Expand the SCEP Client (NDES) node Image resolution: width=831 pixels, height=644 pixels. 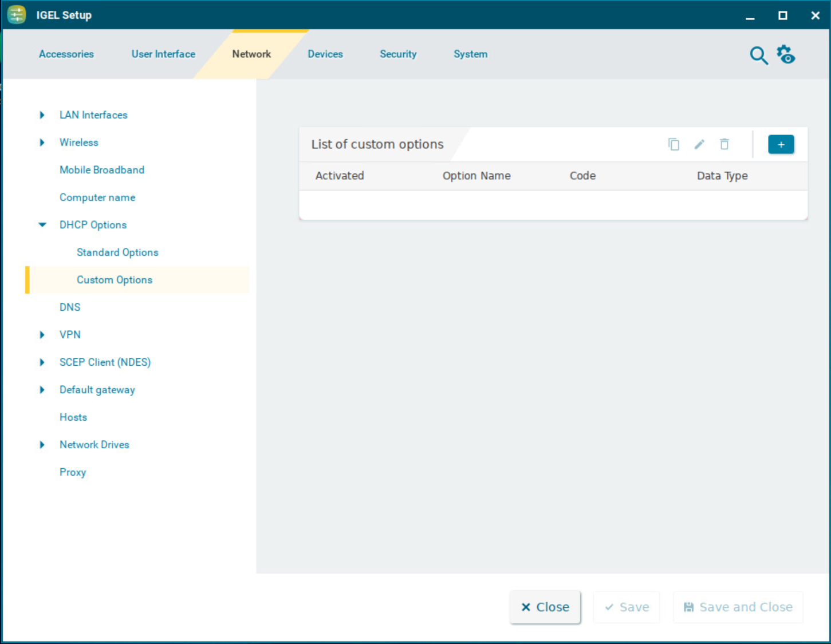42,362
